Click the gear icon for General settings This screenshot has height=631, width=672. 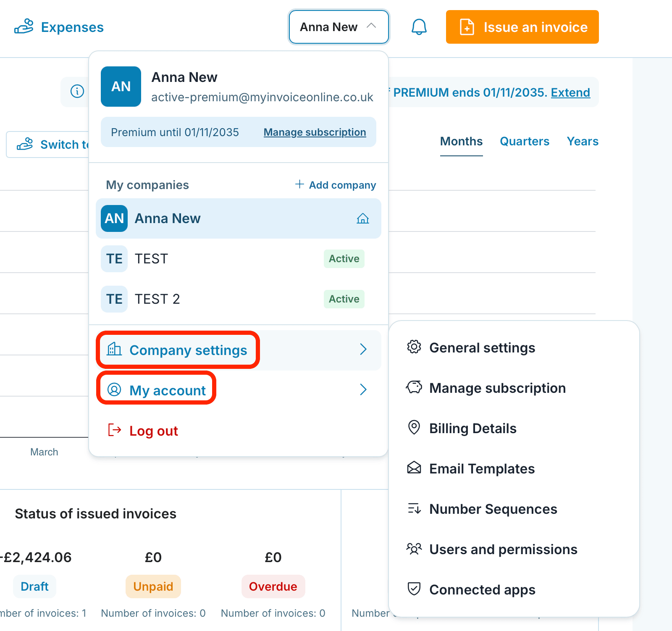(414, 347)
